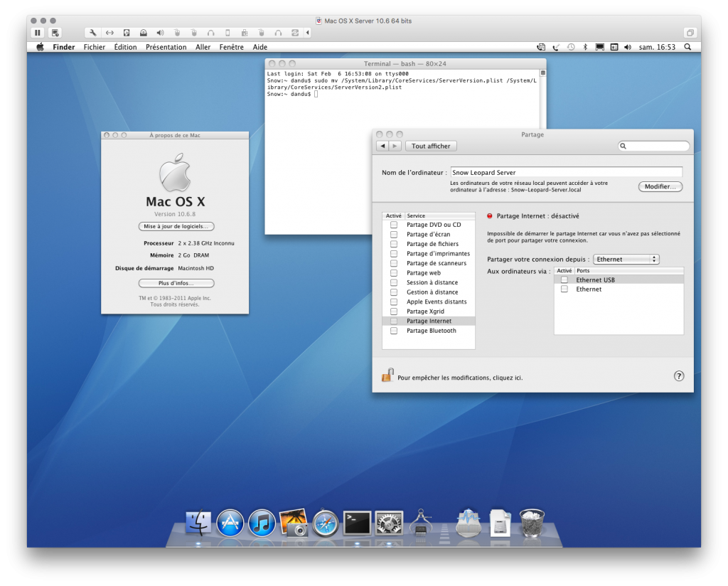Screen dimensions: 728x586
Task: Open the Aller menu
Action: (x=203, y=47)
